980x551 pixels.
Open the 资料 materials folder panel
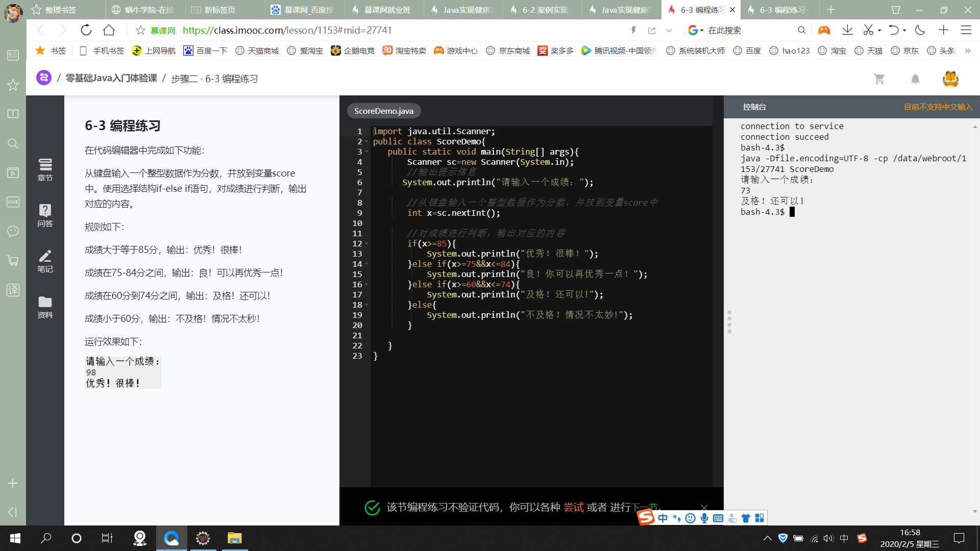tap(45, 307)
